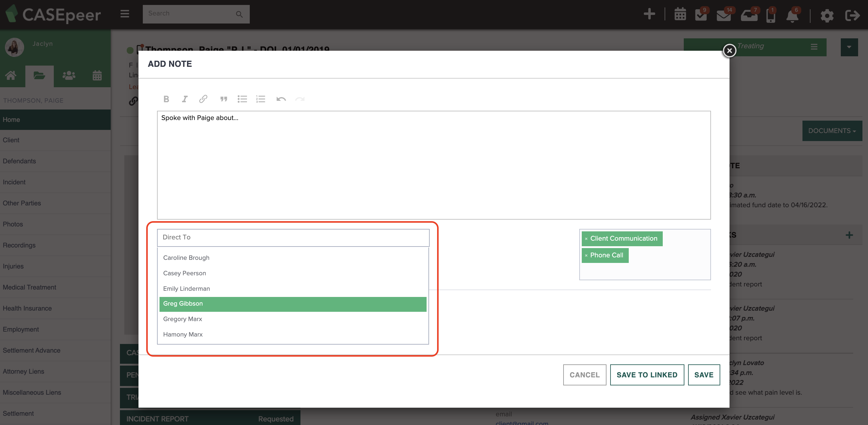Create a numbered list in the note
The image size is (868, 425).
(261, 99)
